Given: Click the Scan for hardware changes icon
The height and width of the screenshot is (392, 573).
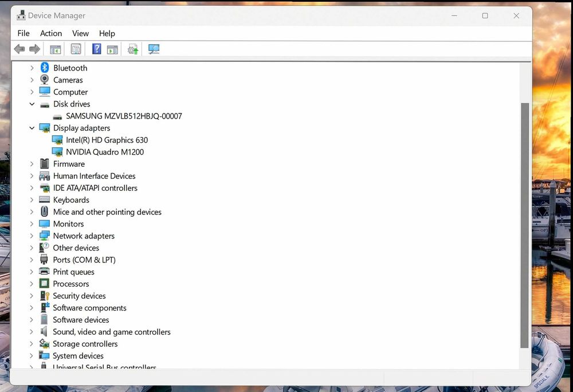Looking at the screenshot, I should tap(154, 49).
